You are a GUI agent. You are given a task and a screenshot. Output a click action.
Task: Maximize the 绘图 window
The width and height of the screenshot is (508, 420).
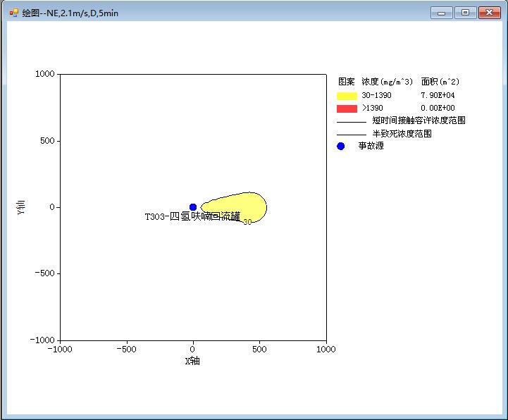[465, 13]
